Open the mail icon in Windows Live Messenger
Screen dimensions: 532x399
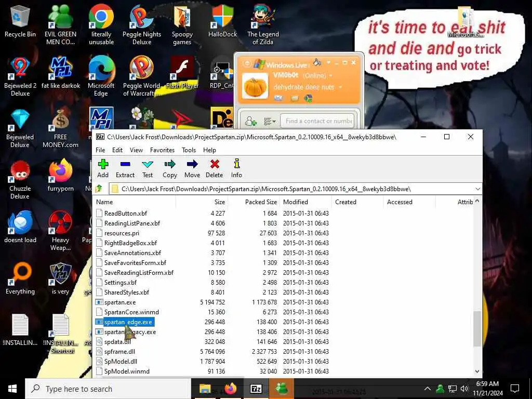278,98
